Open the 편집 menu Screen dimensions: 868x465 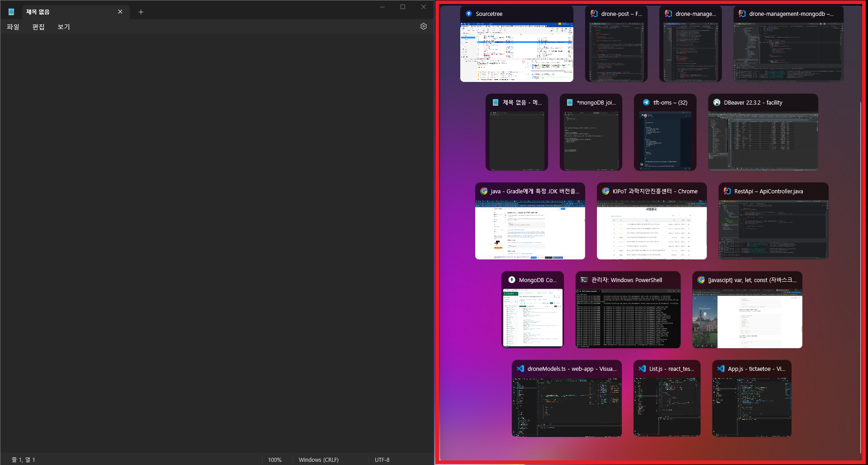point(38,27)
